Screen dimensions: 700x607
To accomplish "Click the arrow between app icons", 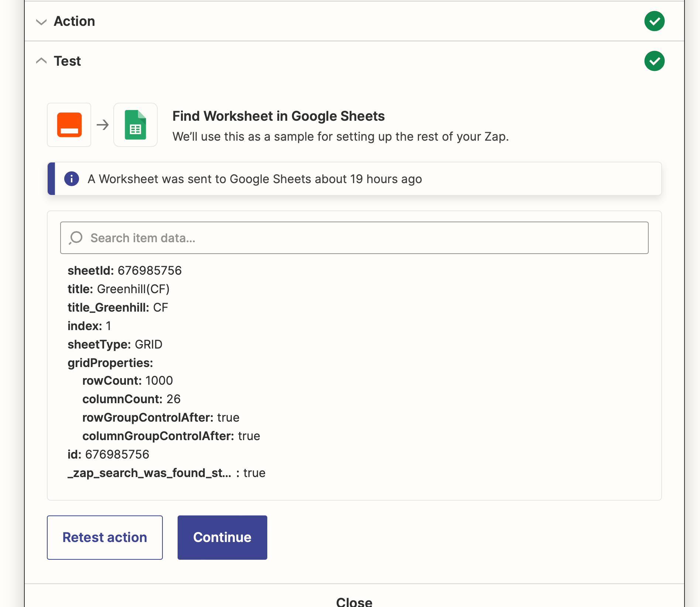I will click(x=103, y=125).
